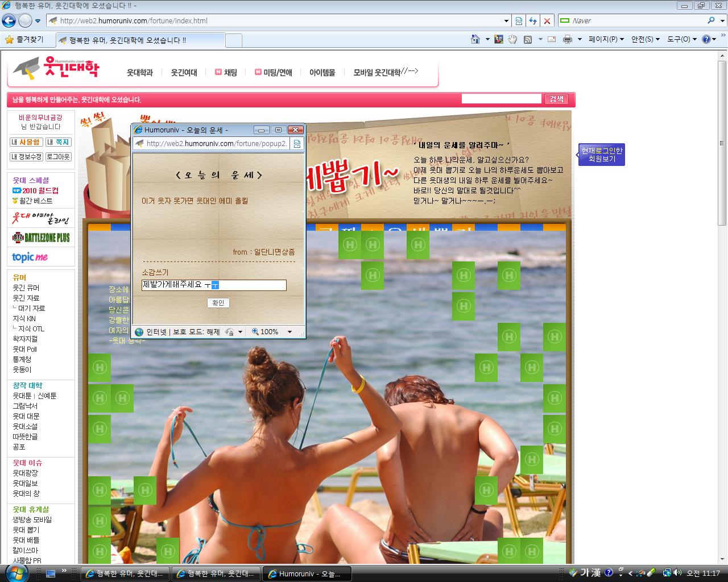The image size is (728, 582).
Task: Click the magnifier search icon in Naver box
Action: pos(710,20)
